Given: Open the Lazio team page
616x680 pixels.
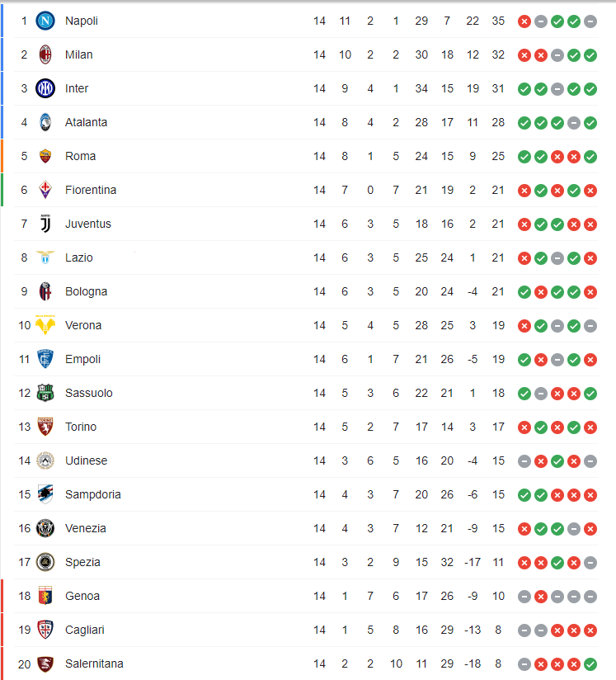Looking at the screenshot, I should coord(79,257).
